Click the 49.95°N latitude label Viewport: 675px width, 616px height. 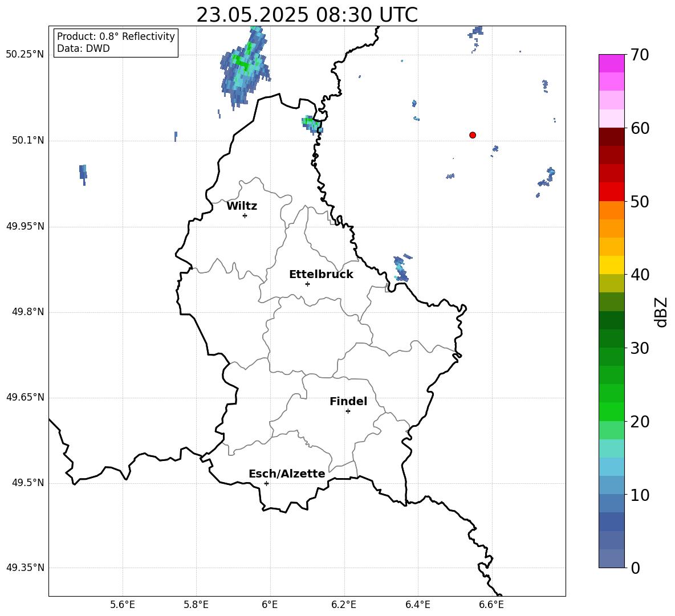(x=25, y=226)
